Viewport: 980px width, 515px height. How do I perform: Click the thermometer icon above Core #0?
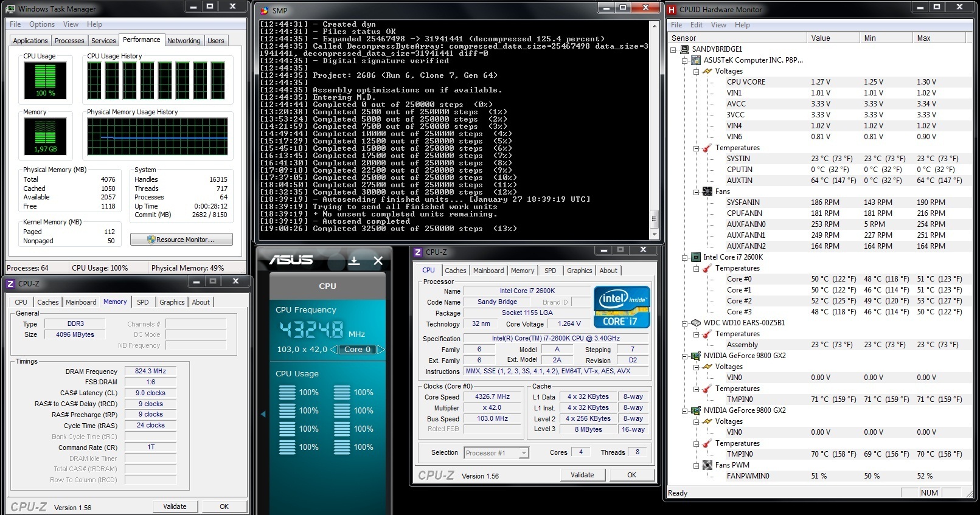coord(707,268)
